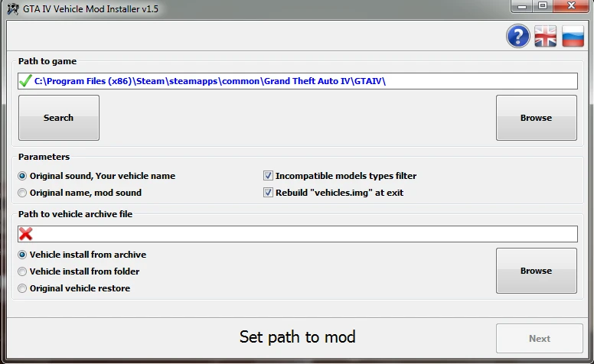594x364 pixels.
Task: Click the red X beside archive path
Action: [25, 234]
